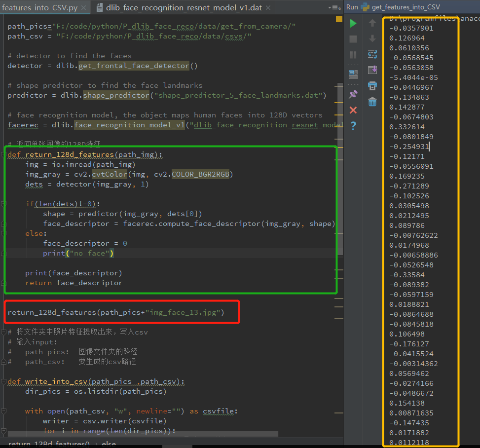The width and height of the screenshot is (480, 448).
Task: Collapse the if(len(dets)!=0) block fold
Action: (3, 204)
